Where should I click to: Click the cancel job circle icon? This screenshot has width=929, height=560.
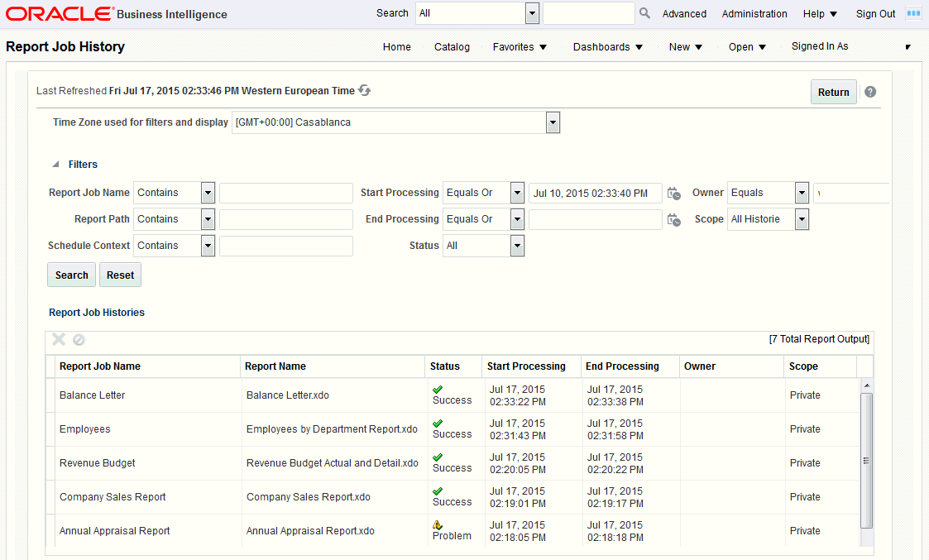79,339
